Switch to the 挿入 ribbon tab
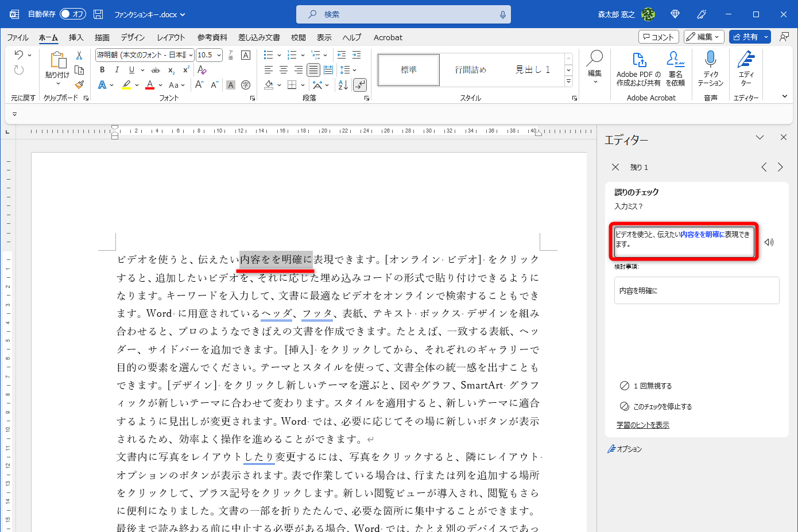The height and width of the screenshot is (532, 798). pos(76,37)
